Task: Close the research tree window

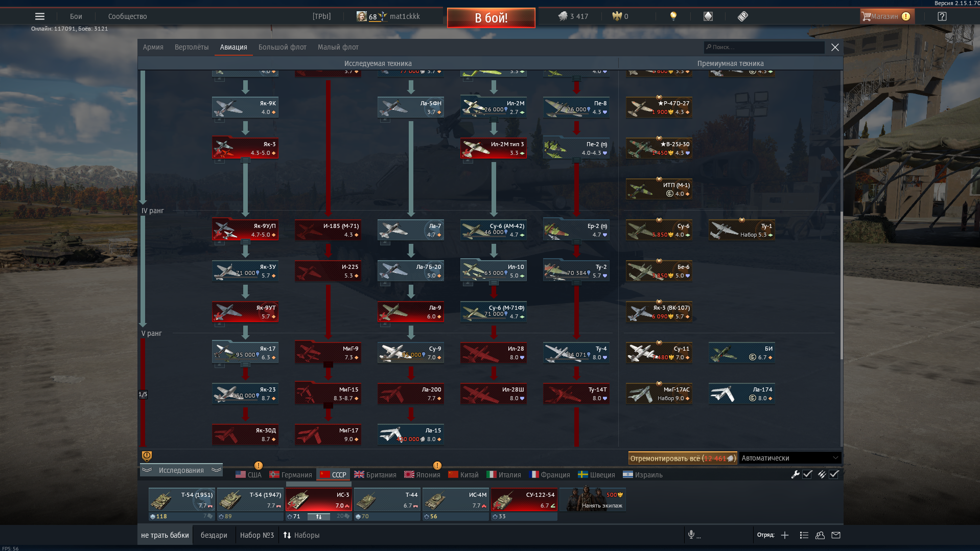Action: coord(835,47)
